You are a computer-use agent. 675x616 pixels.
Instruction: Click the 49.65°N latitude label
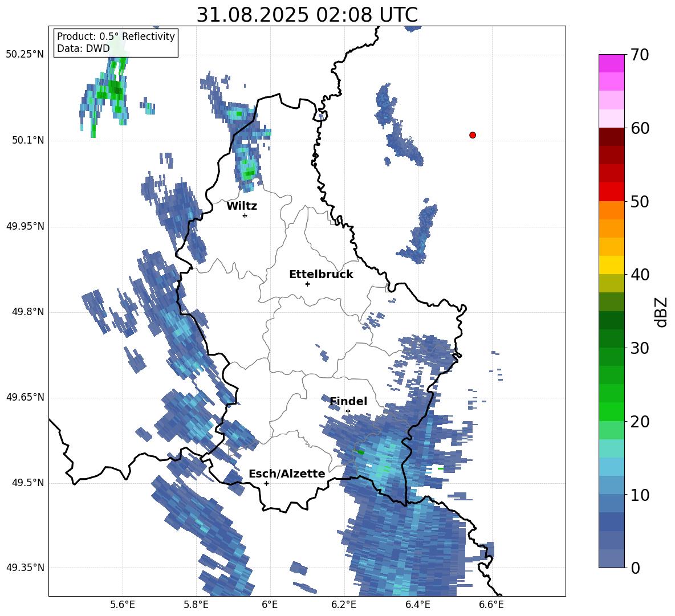click(25, 397)
